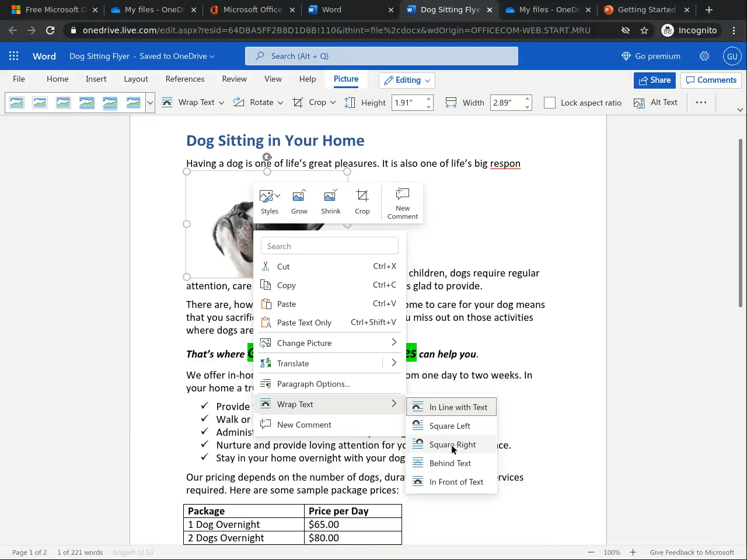Toggle the crossed-eye icon in address bar
This screenshot has width=747, height=560.
(x=624, y=30)
